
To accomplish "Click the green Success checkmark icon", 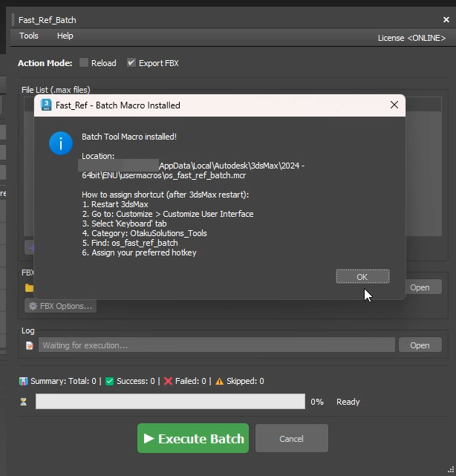I will coord(109,381).
